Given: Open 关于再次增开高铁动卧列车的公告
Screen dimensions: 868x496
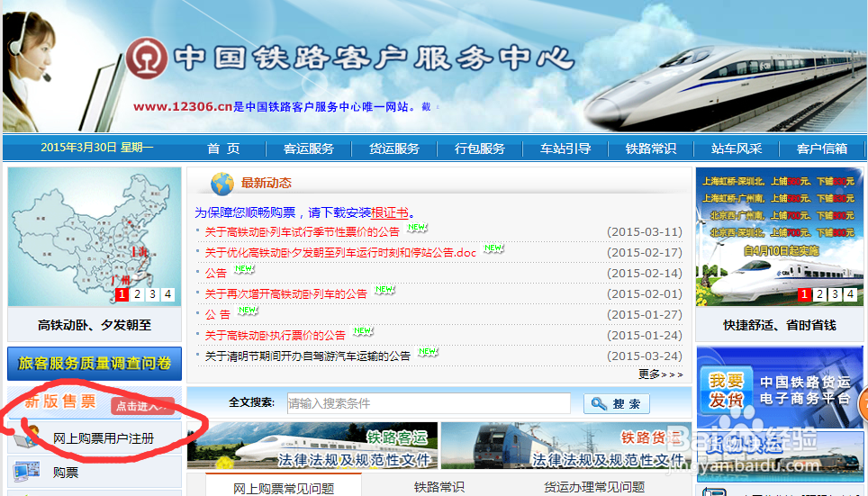Looking at the screenshot, I should click(x=285, y=294).
